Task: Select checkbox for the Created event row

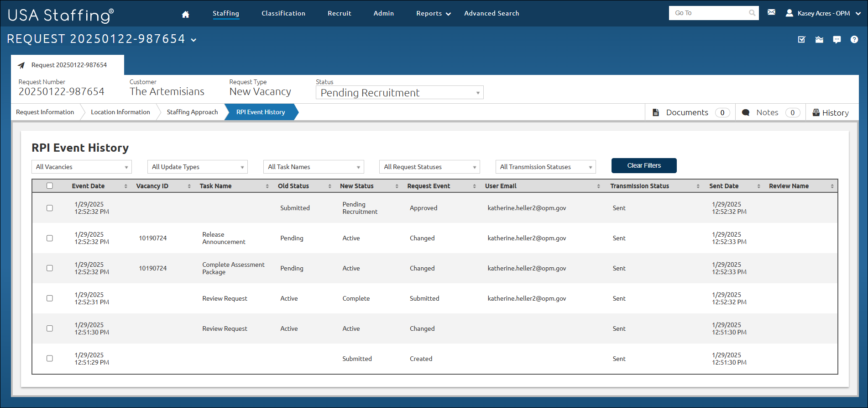Action: point(50,359)
